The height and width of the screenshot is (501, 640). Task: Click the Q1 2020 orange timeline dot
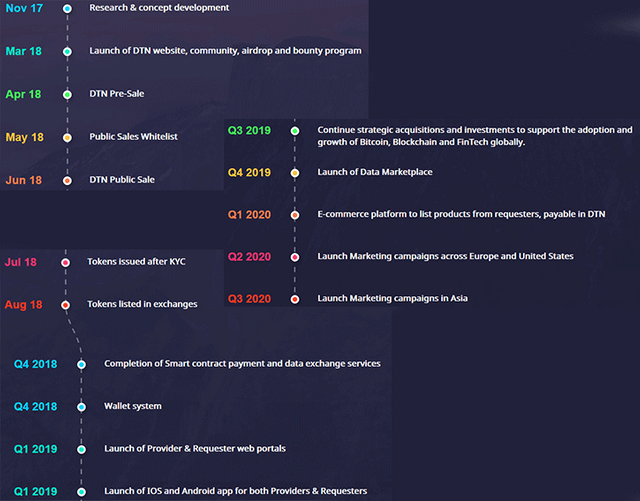click(295, 215)
